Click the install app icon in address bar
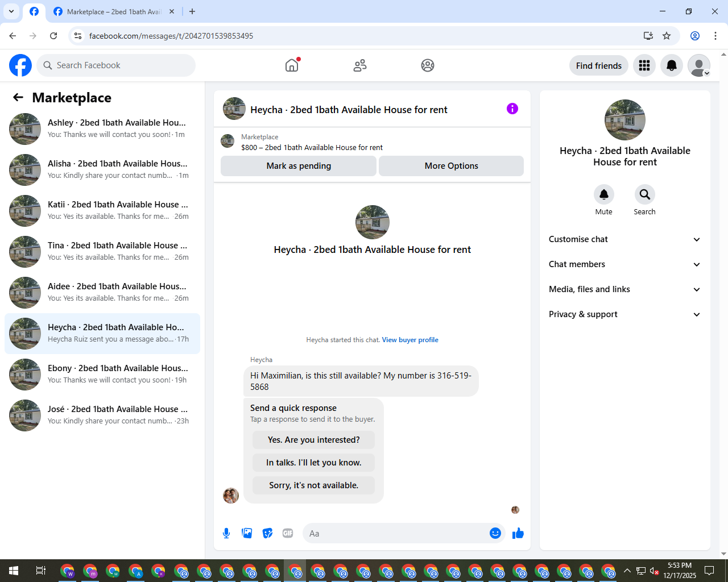 tap(648, 36)
